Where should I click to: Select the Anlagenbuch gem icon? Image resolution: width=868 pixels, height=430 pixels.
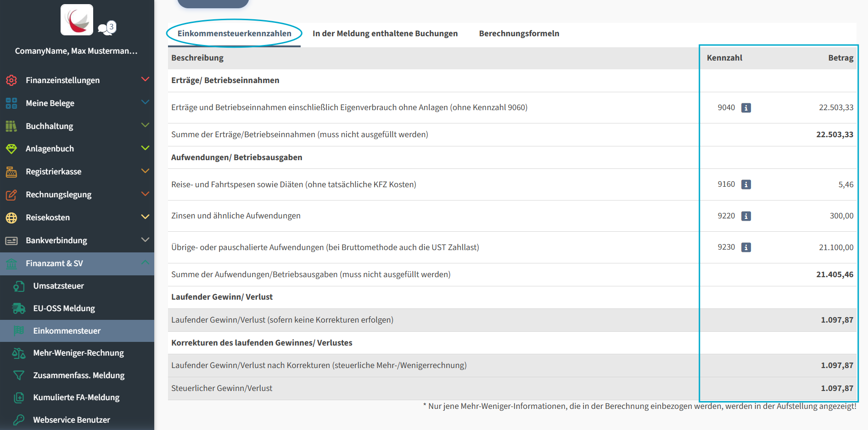[x=11, y=149]
